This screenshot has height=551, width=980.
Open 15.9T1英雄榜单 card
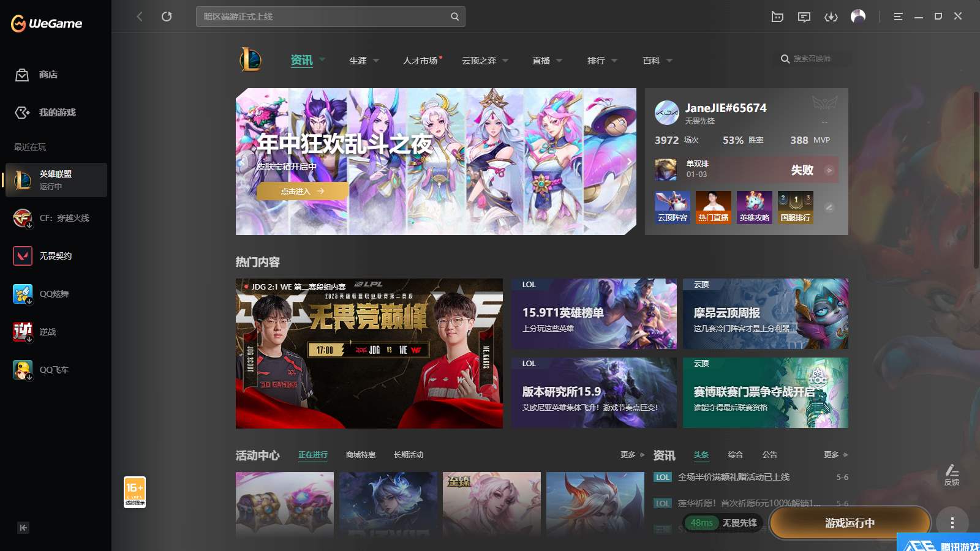594,313
